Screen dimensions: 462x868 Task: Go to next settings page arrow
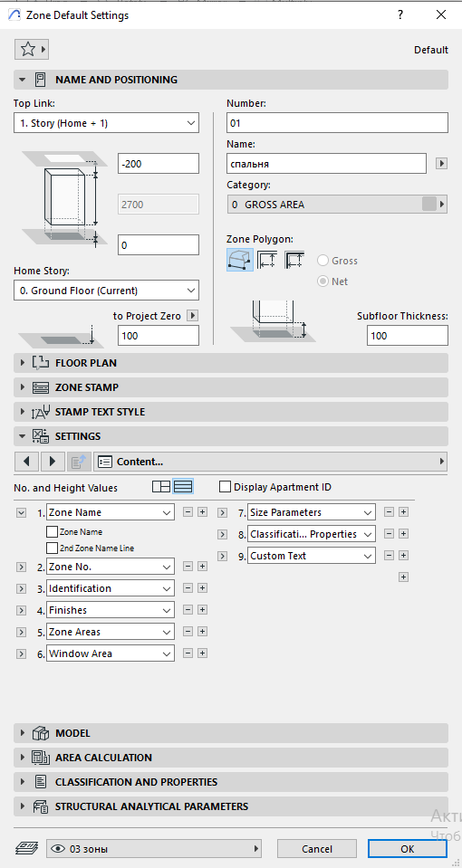coord(53,461)
